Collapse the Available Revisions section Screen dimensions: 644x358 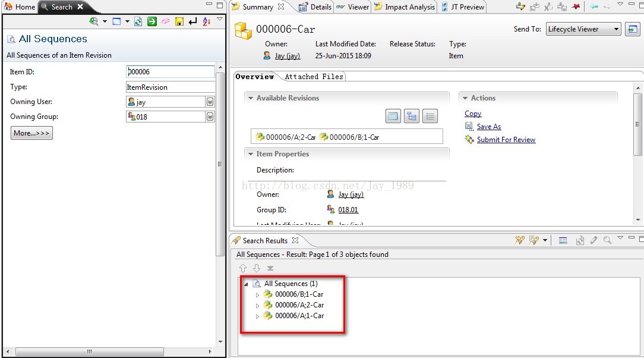coord(251,98)
